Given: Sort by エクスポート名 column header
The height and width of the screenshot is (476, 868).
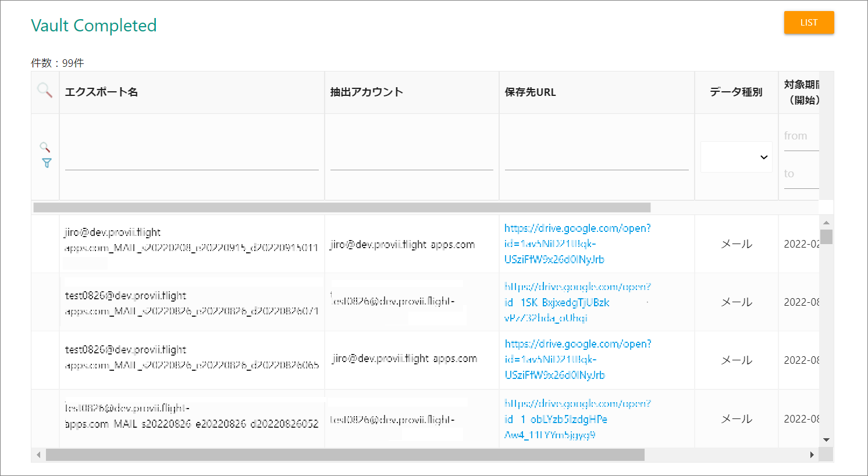Looking at the screenshot, I should click(101, 92).
